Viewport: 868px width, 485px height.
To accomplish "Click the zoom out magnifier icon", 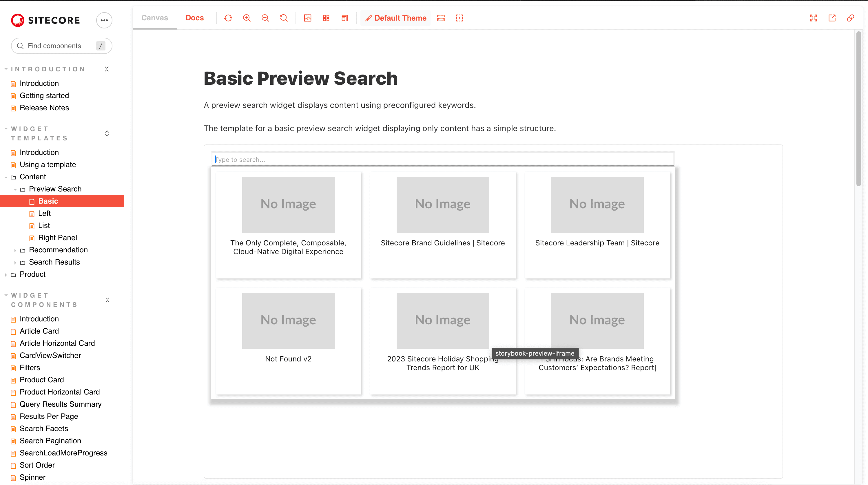I will click(x=265, y=18).
